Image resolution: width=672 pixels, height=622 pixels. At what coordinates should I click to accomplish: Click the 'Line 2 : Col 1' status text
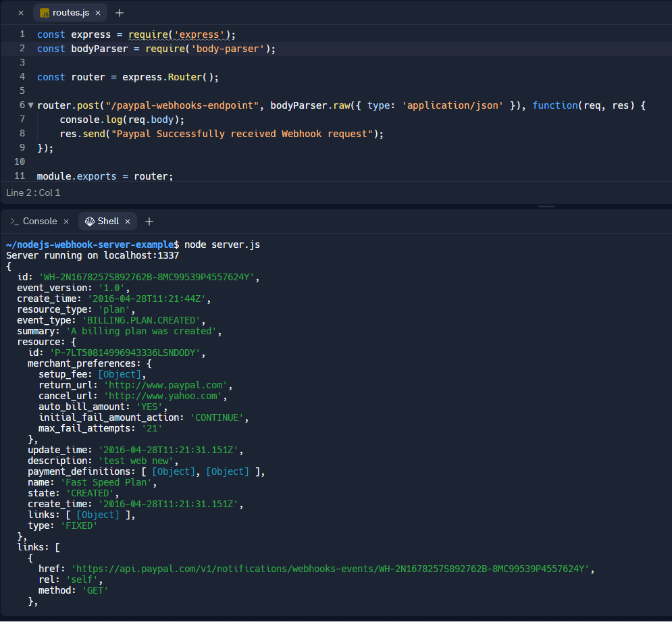33,192
